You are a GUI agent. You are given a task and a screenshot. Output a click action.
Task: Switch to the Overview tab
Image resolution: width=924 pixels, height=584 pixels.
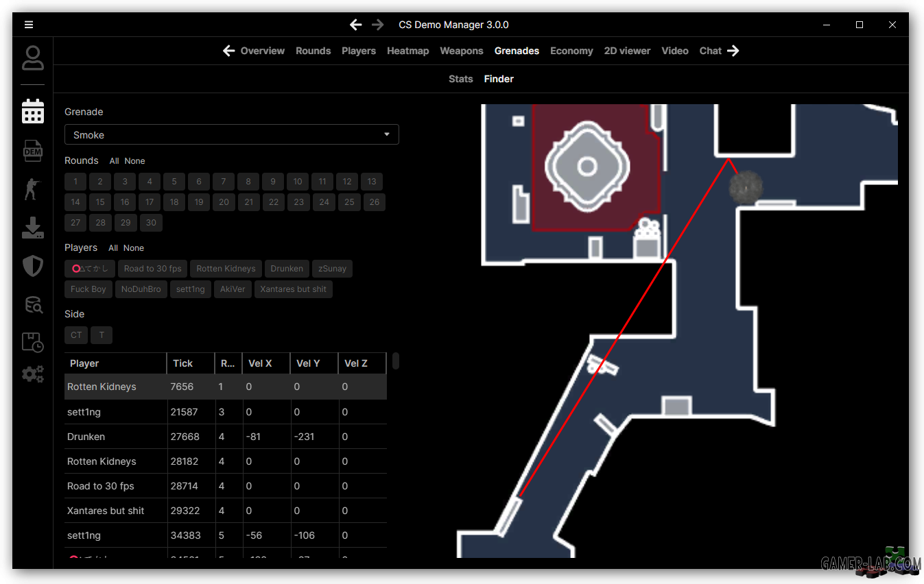[263, 51]
